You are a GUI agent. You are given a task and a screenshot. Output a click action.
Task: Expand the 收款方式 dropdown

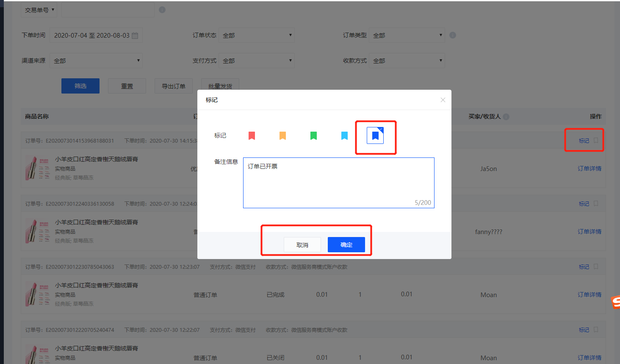click(x=407, y=61)
